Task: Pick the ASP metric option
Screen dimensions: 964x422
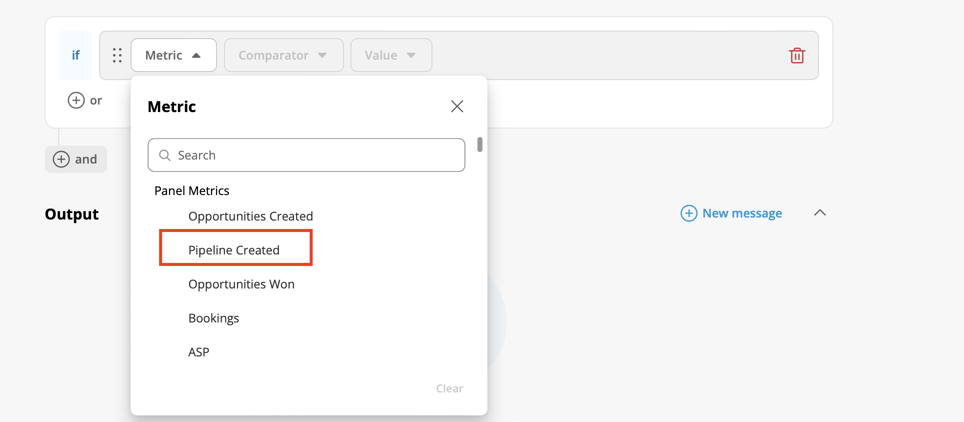Action: pos(199,352)
